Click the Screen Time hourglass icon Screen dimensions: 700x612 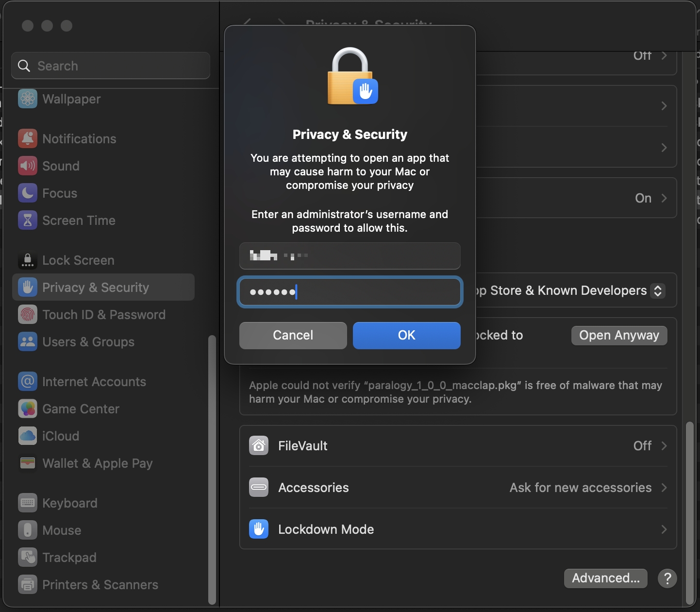coord(28,221)
